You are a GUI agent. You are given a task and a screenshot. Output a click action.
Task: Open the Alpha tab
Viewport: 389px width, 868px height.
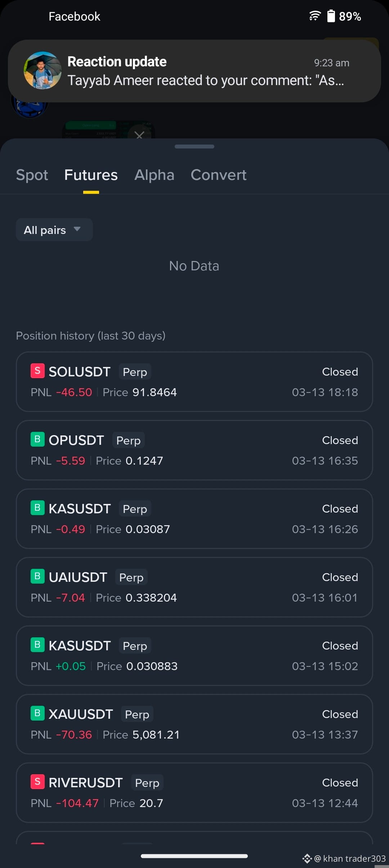coord(155,175)
